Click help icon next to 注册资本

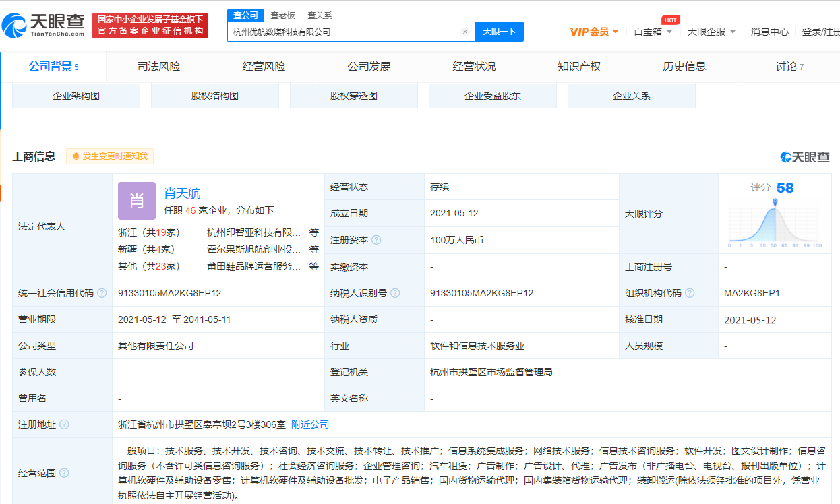(376, 240)
